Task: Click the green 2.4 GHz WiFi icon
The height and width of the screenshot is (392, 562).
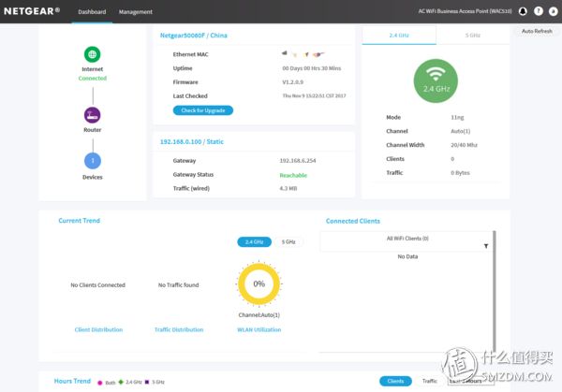Action: point(436,80)
